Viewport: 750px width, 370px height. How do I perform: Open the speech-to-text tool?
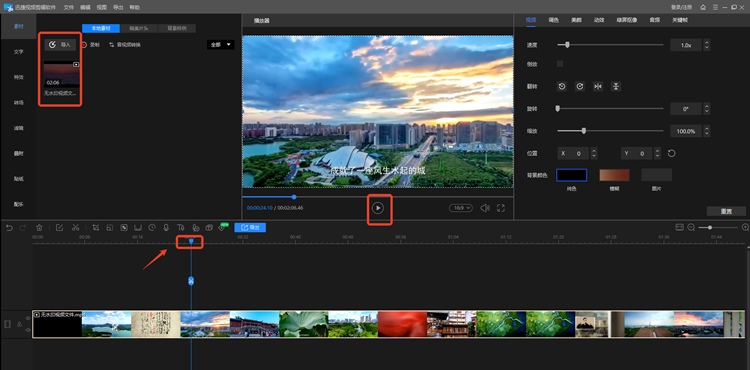[x=195, y=228]
